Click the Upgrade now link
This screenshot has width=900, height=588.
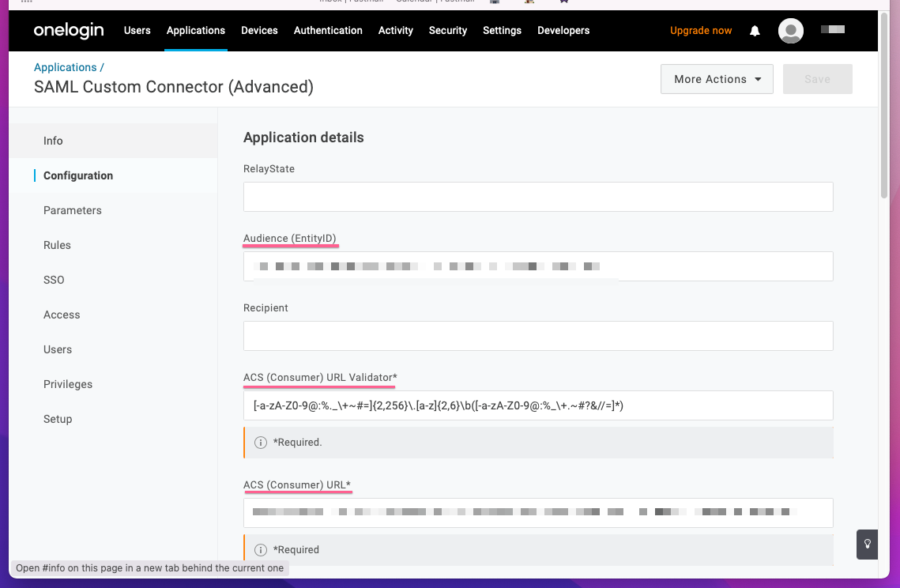coord(700,30)
